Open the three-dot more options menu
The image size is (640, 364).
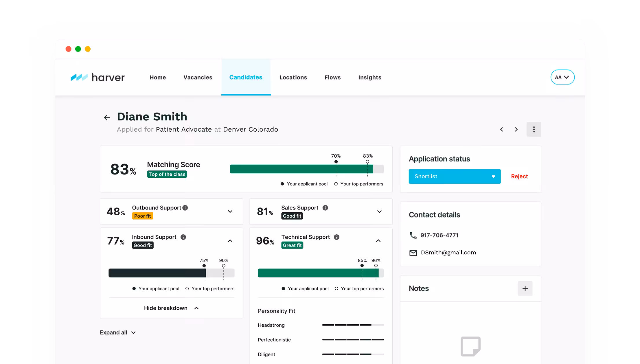[534, 129]
